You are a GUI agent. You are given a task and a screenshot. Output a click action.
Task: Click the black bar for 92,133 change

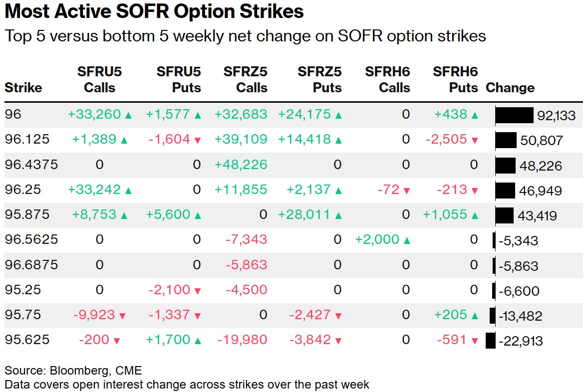tap(514, 115)
